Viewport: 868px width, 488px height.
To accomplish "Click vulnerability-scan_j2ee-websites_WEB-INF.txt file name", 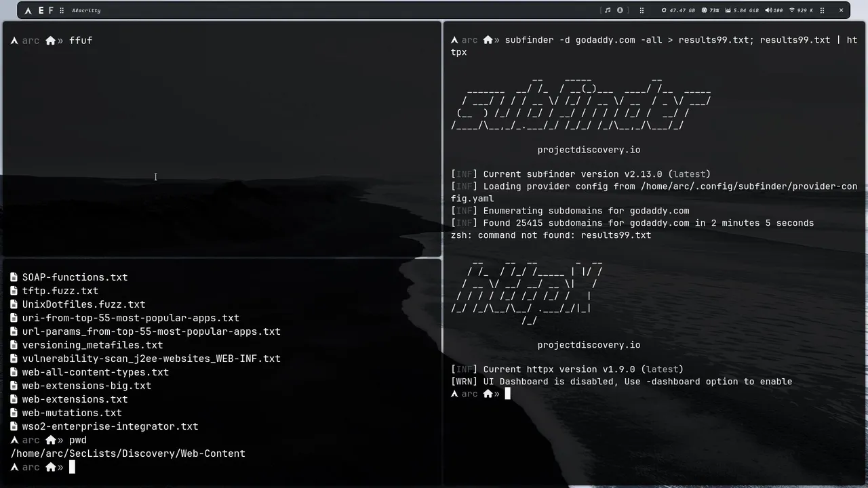I will (151, 359).
